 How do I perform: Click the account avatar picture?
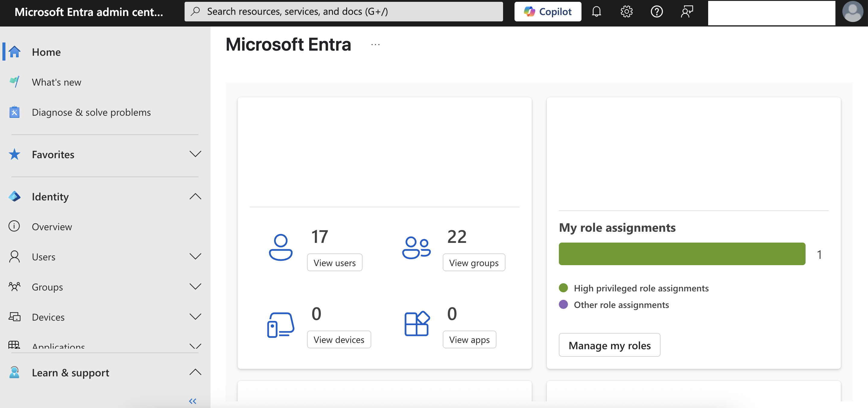point(852,12)
